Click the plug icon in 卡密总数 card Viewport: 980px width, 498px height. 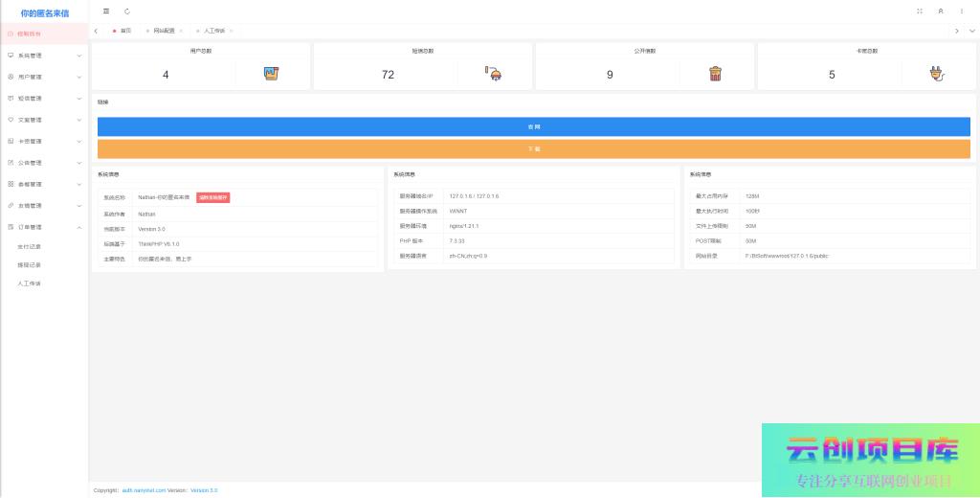tap(937, 74)
